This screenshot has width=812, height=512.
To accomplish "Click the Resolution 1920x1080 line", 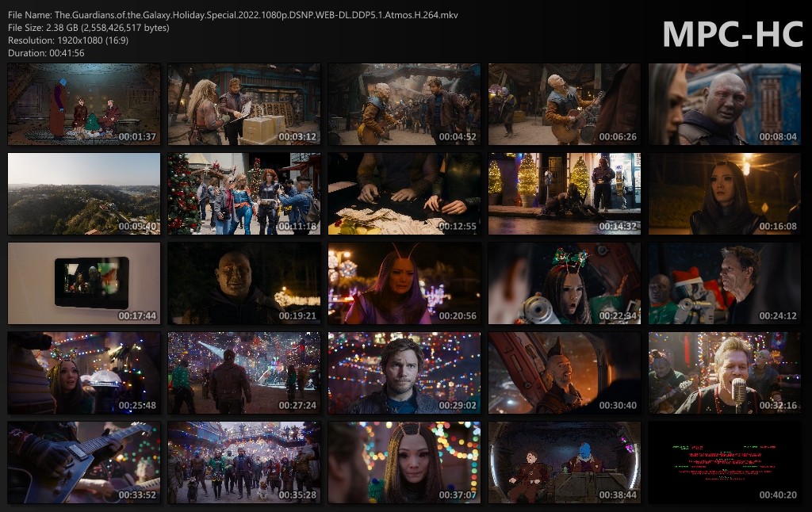I will pyautogui.click(x=68, y=40).
